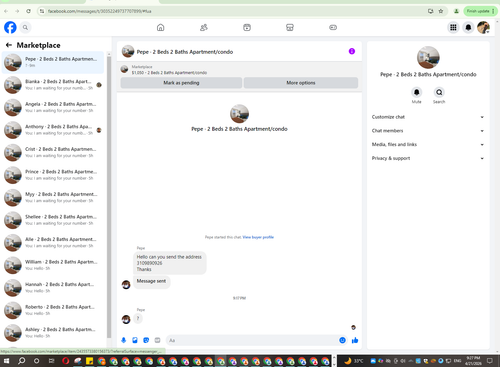Open Windows taskbar search
The image size is (500, 367).
[x=21, y=361]
